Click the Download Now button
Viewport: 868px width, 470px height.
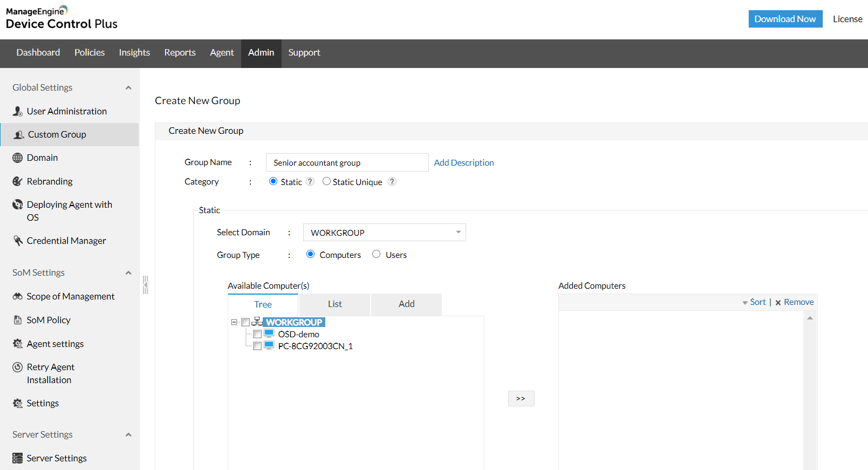point(785,19)
